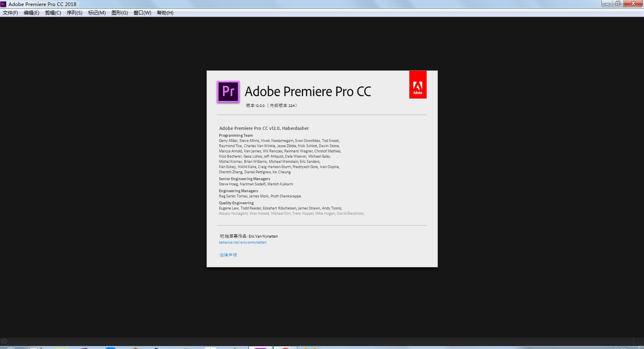Click the 'Engineering Managers' heading above Reg Santo Tomas
Image resolution: width=644 pixels, height=349 pixels.
coord(238,191)
